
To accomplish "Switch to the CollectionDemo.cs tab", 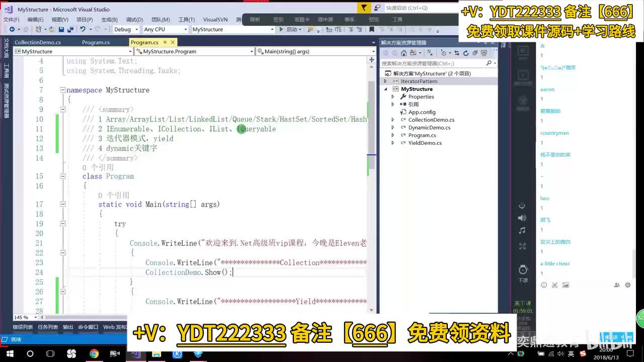I will pyautogui.click(x=38, y=42).
